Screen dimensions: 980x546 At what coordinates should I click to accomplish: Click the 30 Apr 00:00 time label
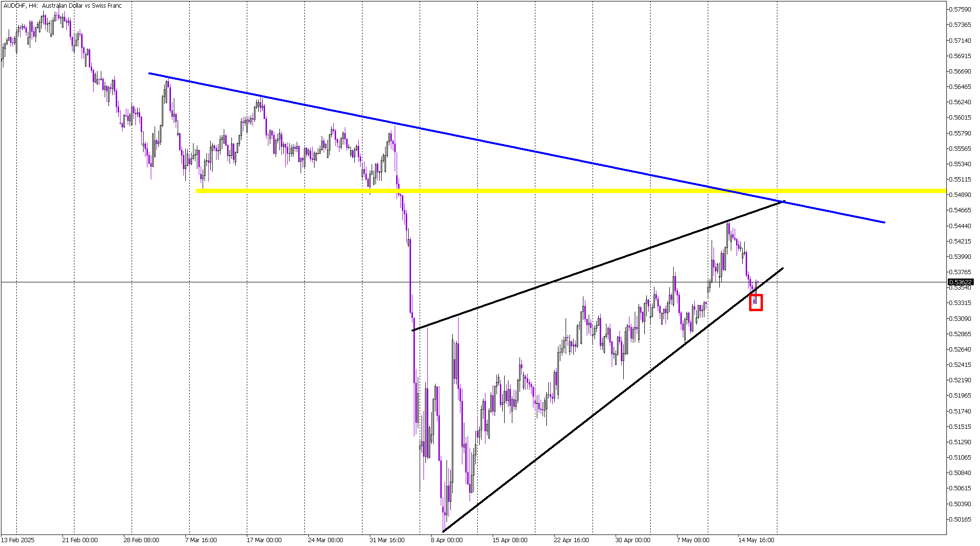click(x=633, y=540)
